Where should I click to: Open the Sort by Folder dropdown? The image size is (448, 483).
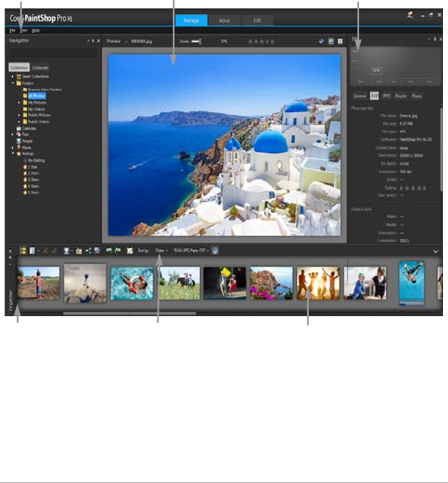(161, 251)
